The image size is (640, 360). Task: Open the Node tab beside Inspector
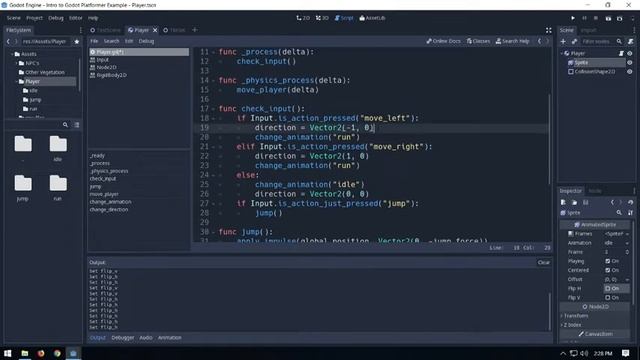595,191
